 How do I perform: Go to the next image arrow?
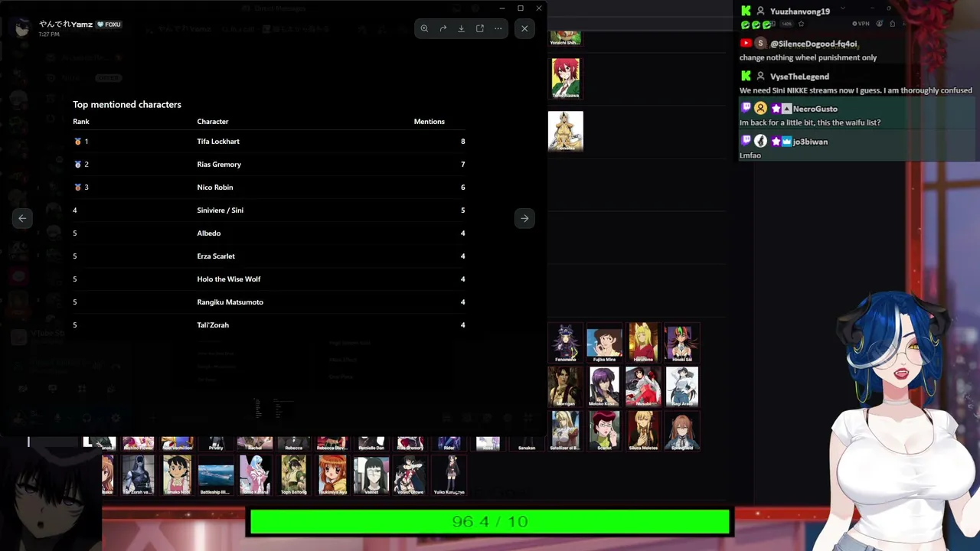[x=524, y=218]
